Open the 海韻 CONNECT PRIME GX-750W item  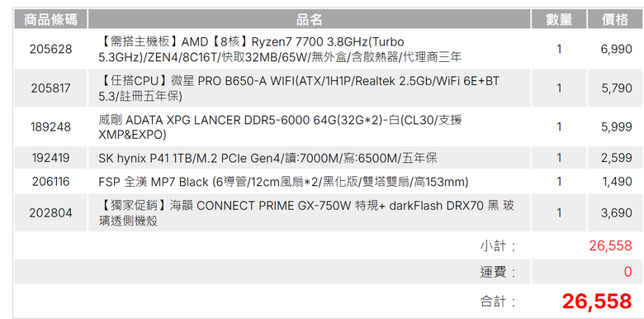pos(306,213)
